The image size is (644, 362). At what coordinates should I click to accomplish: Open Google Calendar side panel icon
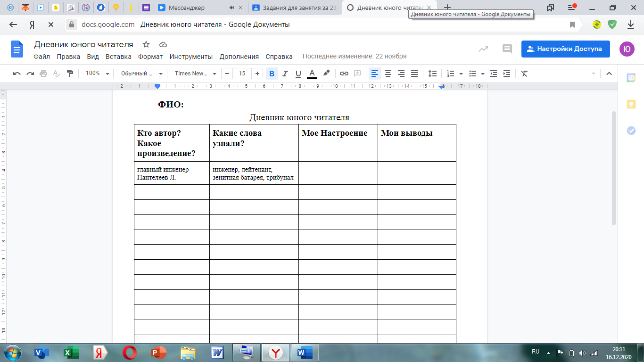631,78
